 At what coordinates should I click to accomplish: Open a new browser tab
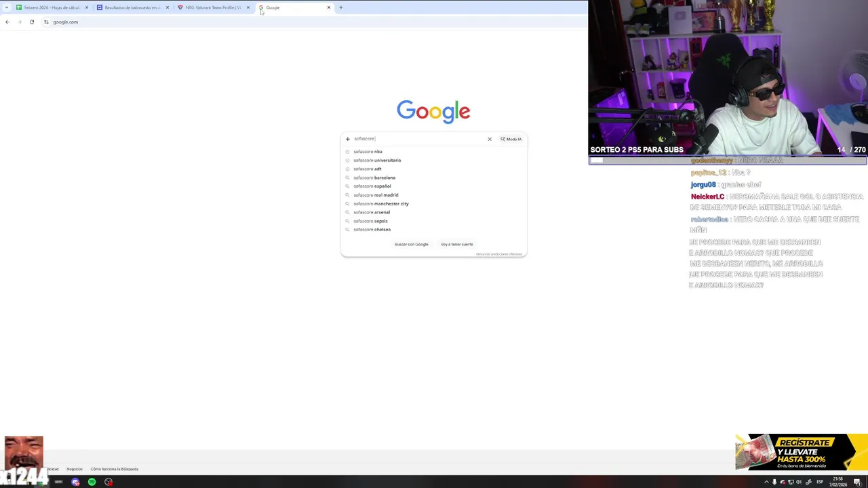(x=340, y=7)
